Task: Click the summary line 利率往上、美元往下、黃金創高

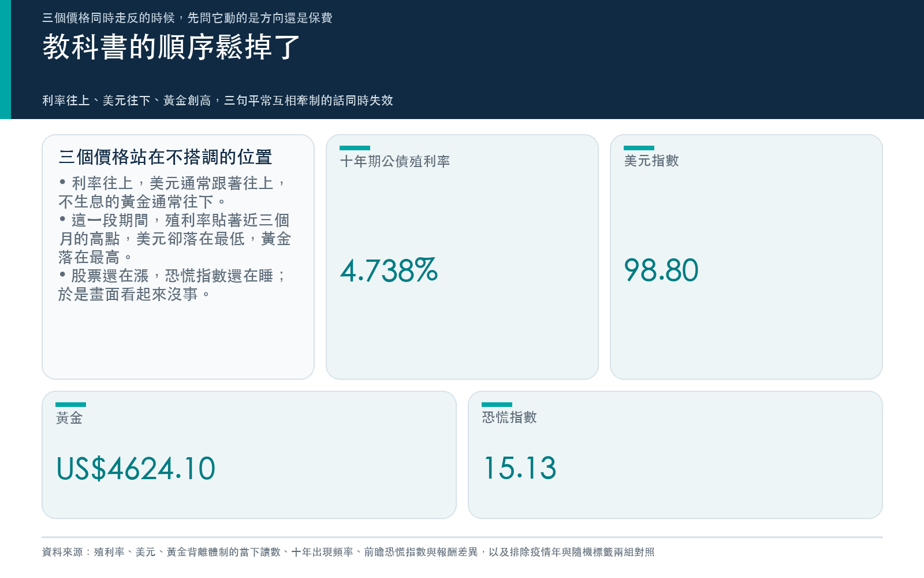Action: coord(218,101)
